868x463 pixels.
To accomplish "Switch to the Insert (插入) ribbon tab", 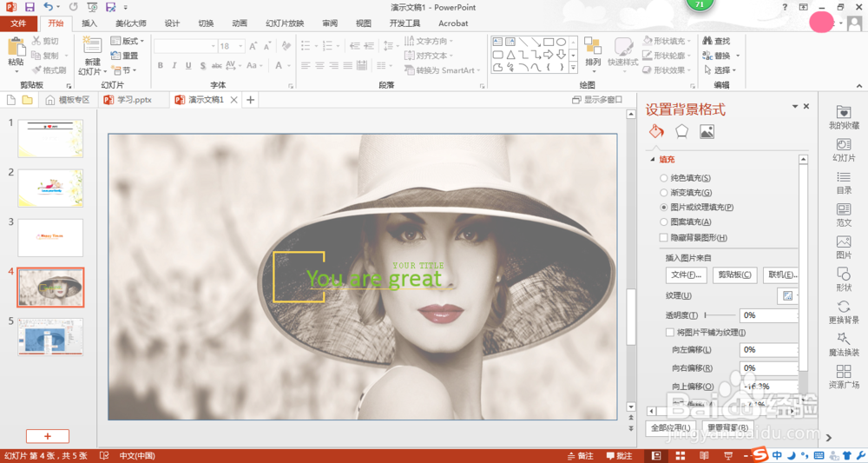I will pos(89,23).
